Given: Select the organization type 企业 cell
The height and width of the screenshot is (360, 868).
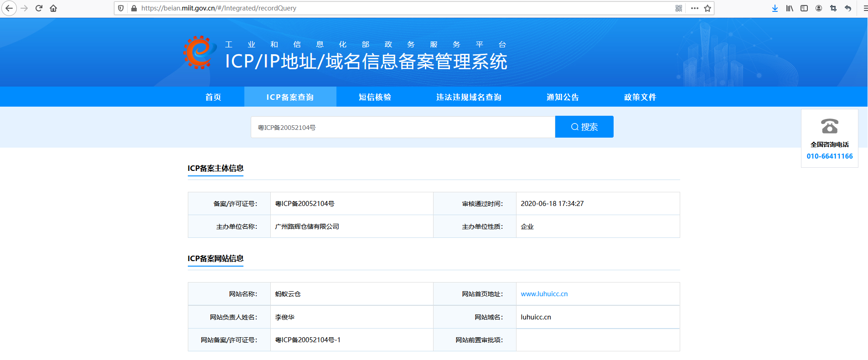Looking at the screenshot, I should point(527,226).
